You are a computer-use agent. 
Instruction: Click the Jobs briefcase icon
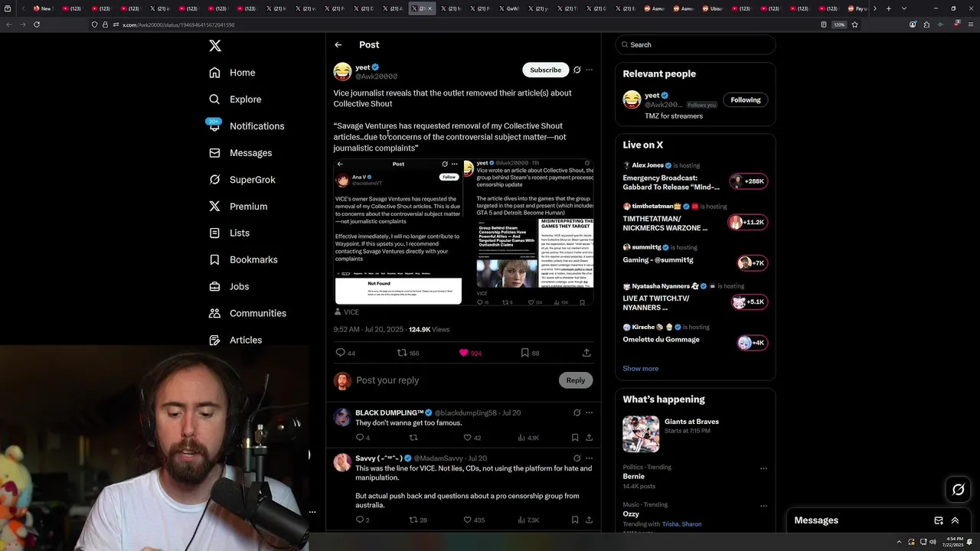214,286
